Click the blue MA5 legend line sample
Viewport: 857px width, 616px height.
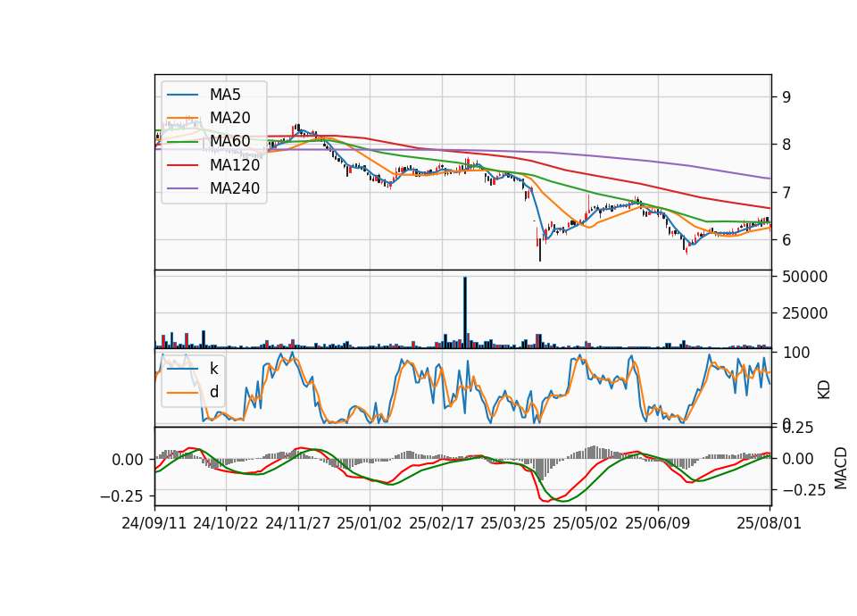point(182,95)
